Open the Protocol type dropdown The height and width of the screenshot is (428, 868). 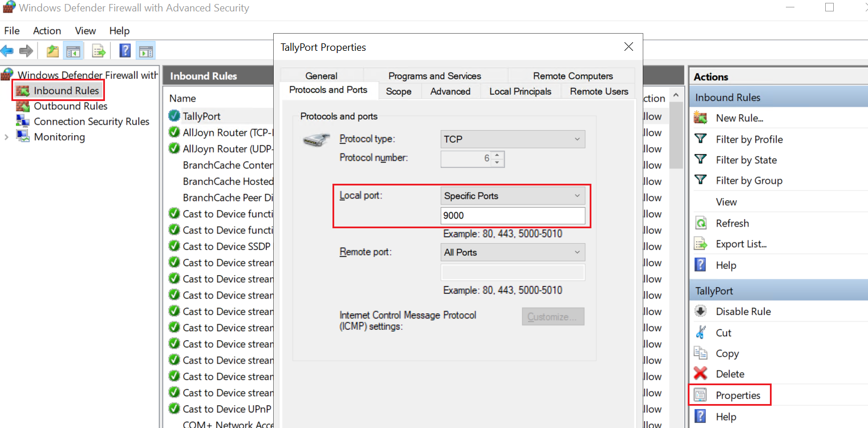[513, 139]
